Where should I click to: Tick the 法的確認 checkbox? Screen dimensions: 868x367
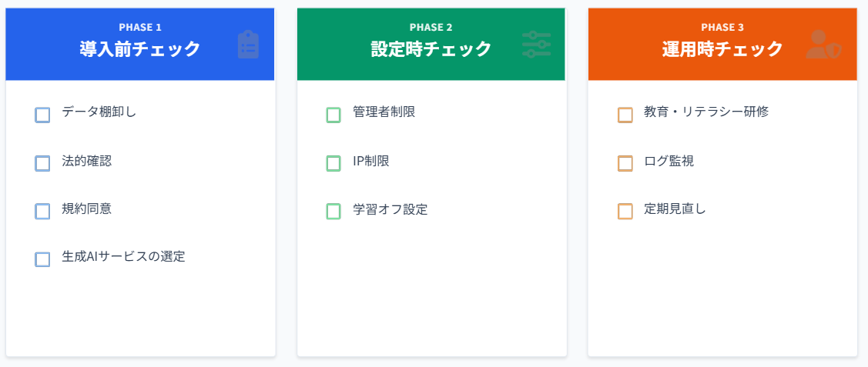pos(43,163)
